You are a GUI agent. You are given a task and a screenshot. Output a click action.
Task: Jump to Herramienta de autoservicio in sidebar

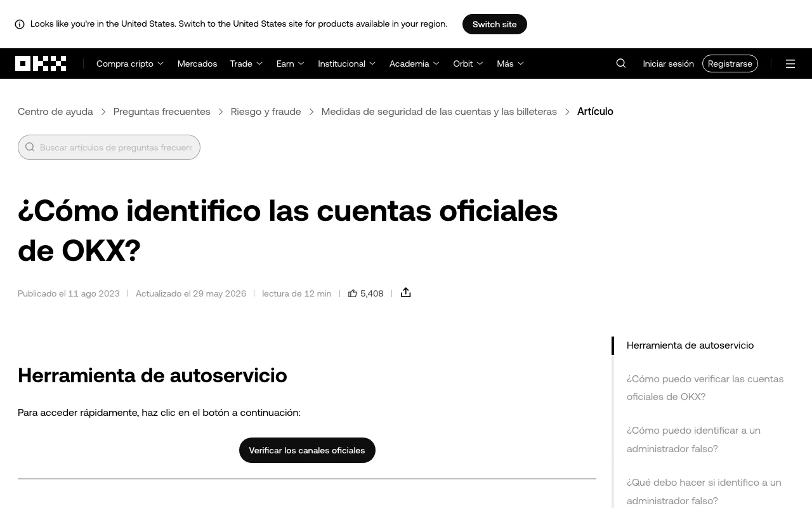point(690,345)
